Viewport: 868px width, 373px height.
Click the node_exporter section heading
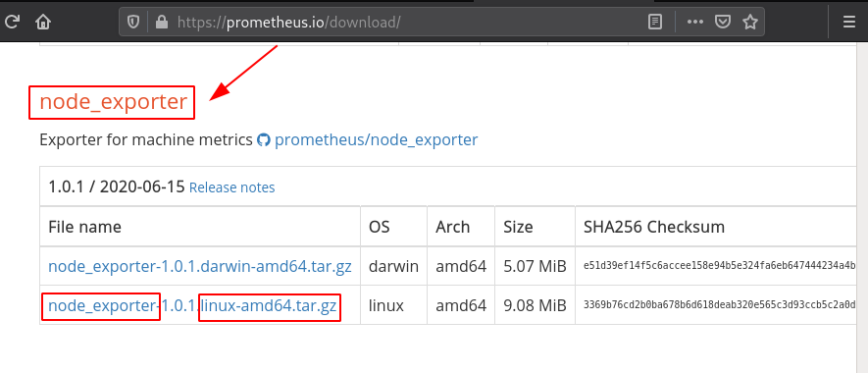click(114, 102)
